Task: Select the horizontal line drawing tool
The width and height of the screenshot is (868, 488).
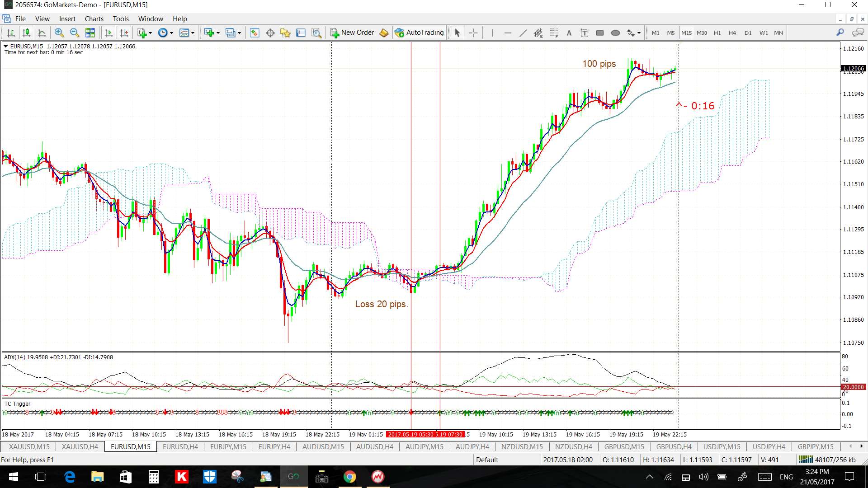Action: 507,33
